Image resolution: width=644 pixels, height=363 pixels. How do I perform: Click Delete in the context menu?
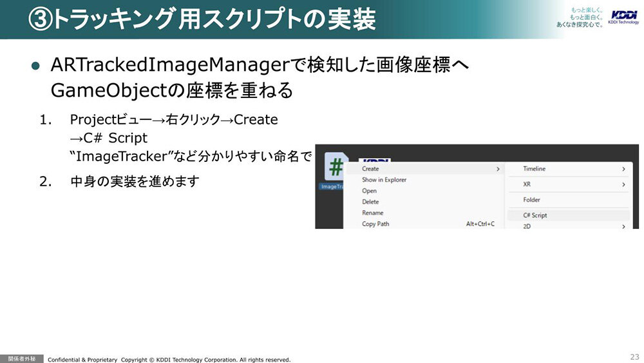click(370, 202)
